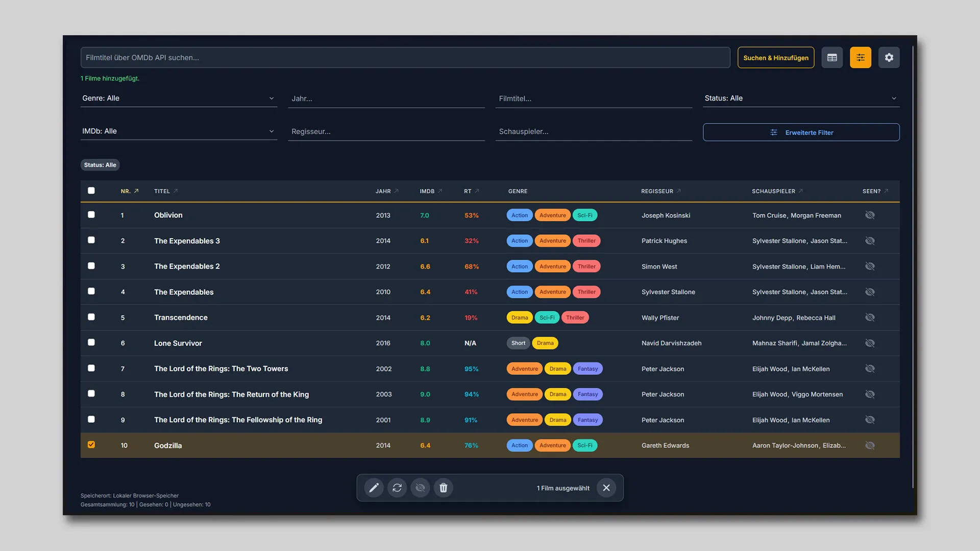Click Short tag on Lone Survivor
The width and height of the screenshot is (980, 551).
(x=518, y=343)
